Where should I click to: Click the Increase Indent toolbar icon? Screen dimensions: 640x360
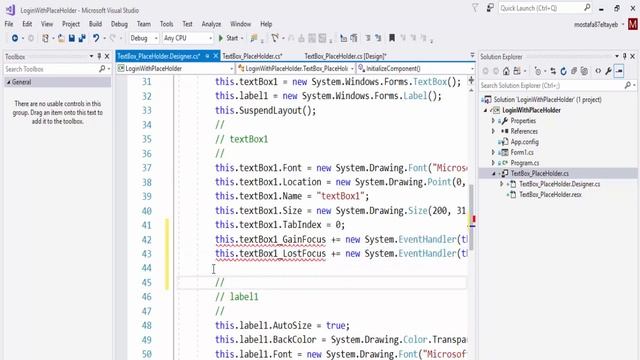click(354, 38)
